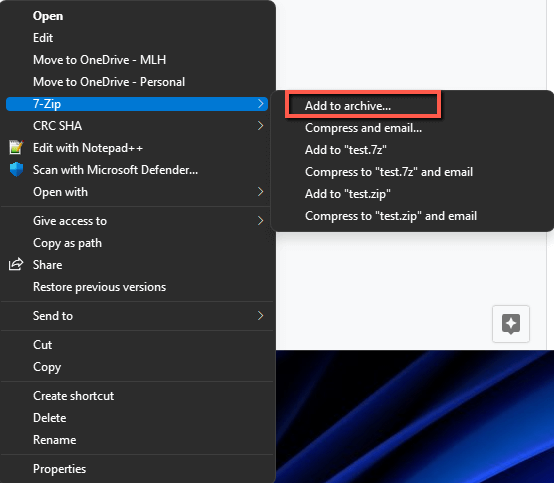Screen dimensions: 554x483
Task: Select Restore previous versions
Action: 99,287
